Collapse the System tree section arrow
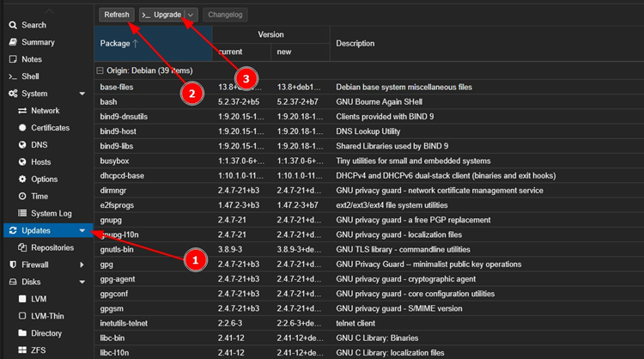 (x=82, y=94)
